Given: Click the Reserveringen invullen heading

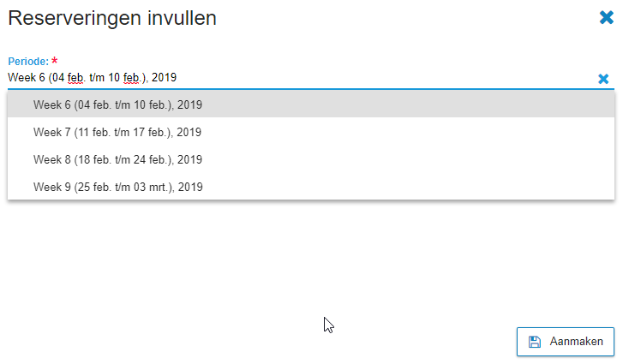Looking at the screenshot, I should click(112, 18).
